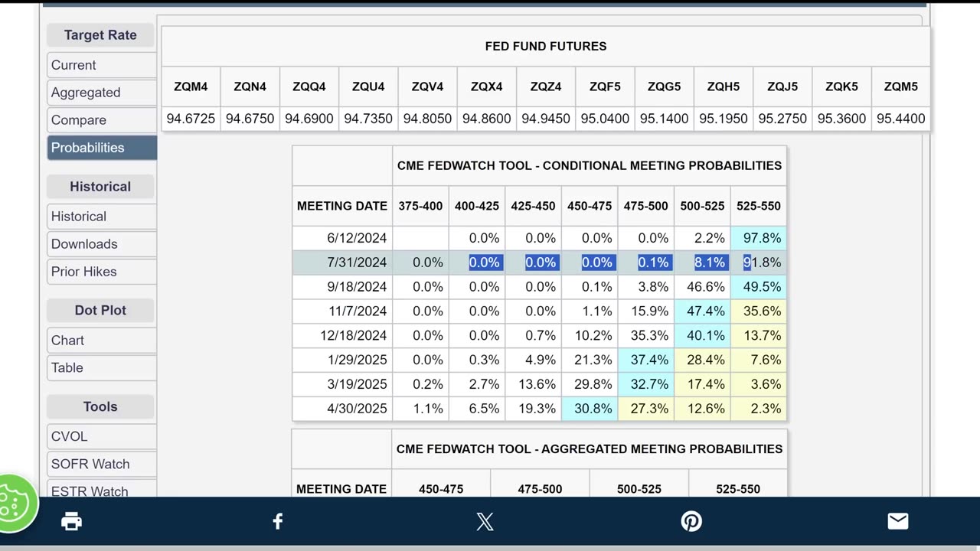980x551 pixels.
Task: Click the 1/29/2025 meeting date cell
Action: (342, 360)
